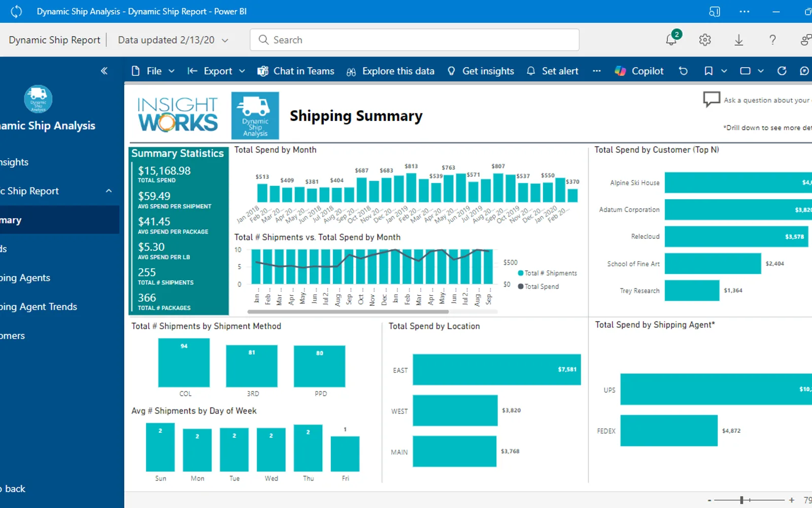Refresh visuals using circular arrow icon
812x508 pixels.
point(782,71)
